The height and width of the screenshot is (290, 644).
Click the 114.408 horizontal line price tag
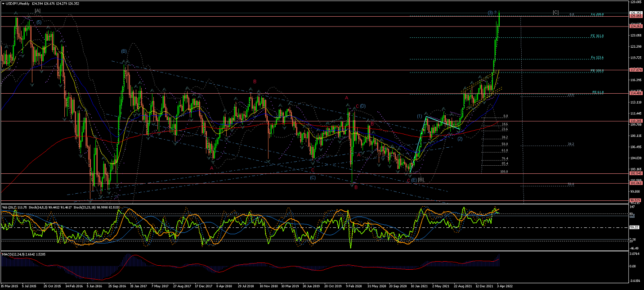pyautogui.click(x=635, y=93)
